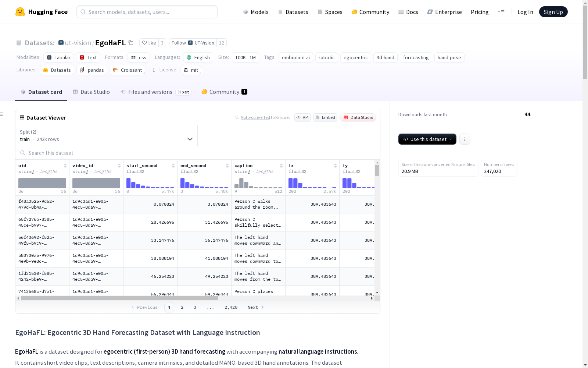588x368 pixels.
Task: Sort the video_id column
Action: point(119,166)
